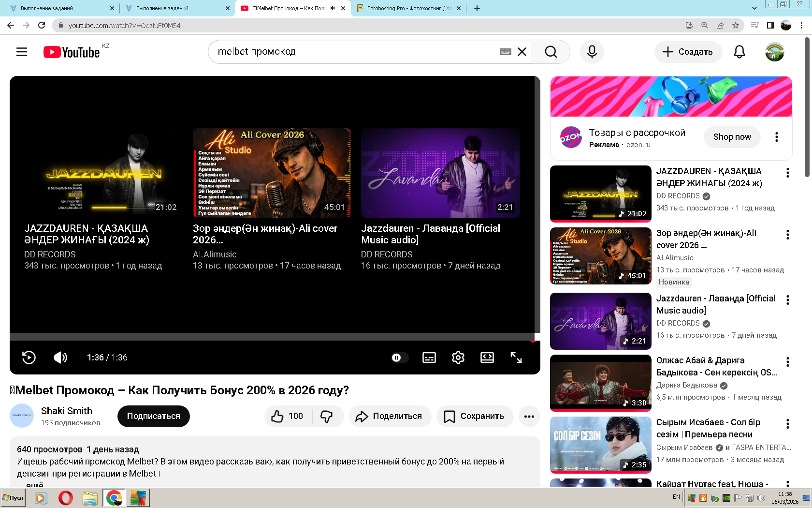This screenshot has height=508, width=812.
Task: Mute the video with the speaker icon
Action: (x=60, y=358)
